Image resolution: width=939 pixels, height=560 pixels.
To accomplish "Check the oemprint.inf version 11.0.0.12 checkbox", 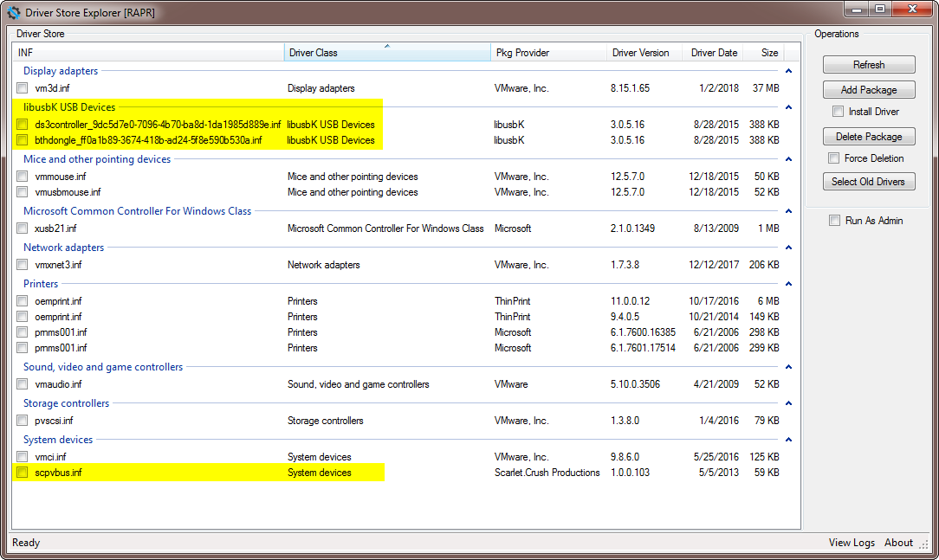I will tap(23, 301).
